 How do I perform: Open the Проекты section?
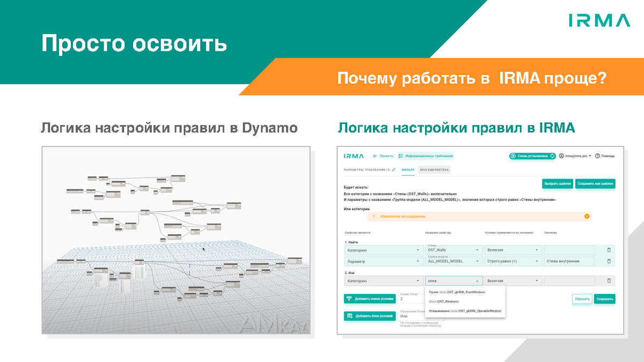(x=383, y=156)
